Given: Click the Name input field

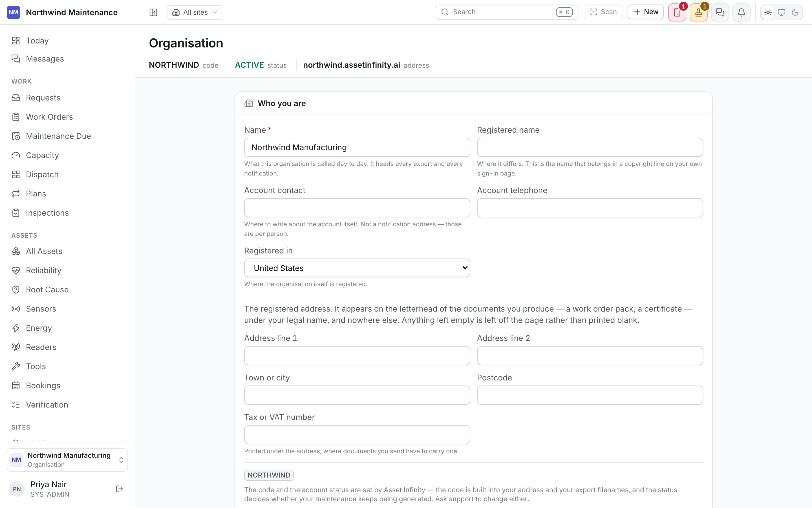Looking at the screenshot, I should 357,147.
